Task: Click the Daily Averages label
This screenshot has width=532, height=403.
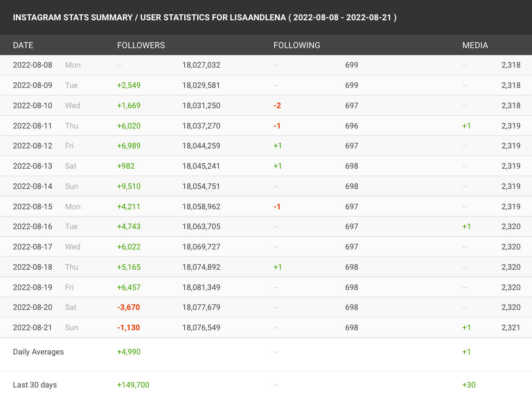Action: click(38, 352)
